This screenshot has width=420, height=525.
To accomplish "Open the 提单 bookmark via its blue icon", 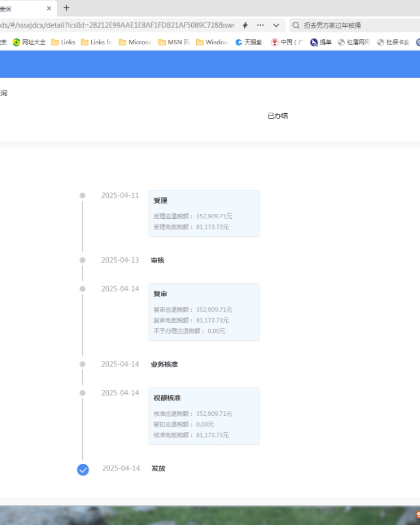I will (x=313, y=42).
